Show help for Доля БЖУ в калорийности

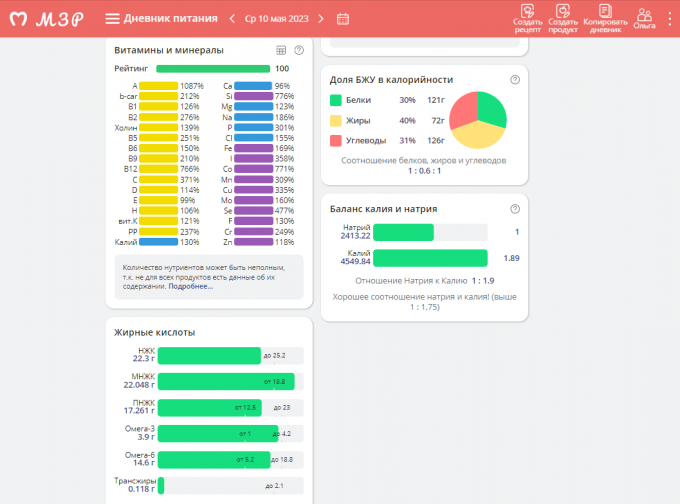point(515,79)
